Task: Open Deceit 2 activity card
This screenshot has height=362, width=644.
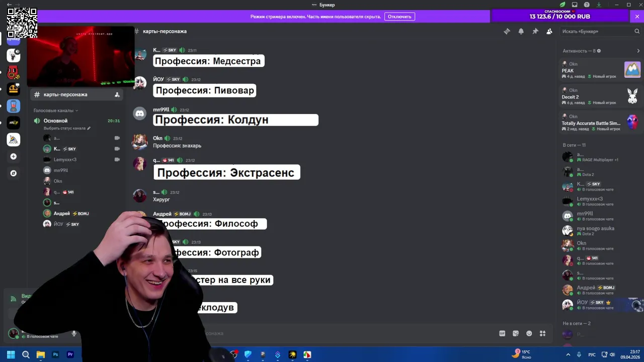Action: (600, 96)
